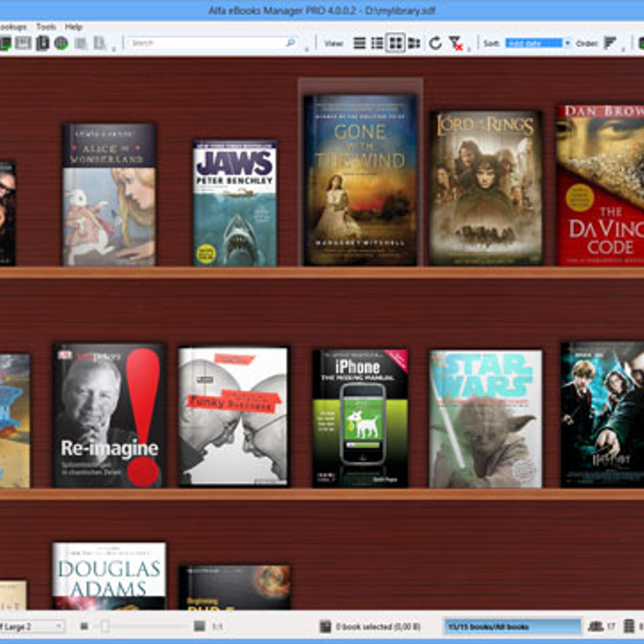Select the Lord of the Rings cover

click(485, 188)
